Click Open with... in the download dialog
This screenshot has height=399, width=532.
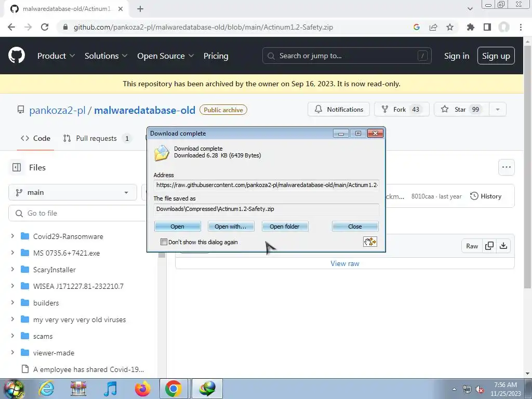tap(231, 227)
